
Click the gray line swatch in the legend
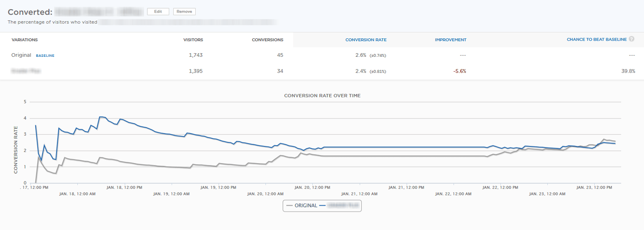click(x=289, y=206)
